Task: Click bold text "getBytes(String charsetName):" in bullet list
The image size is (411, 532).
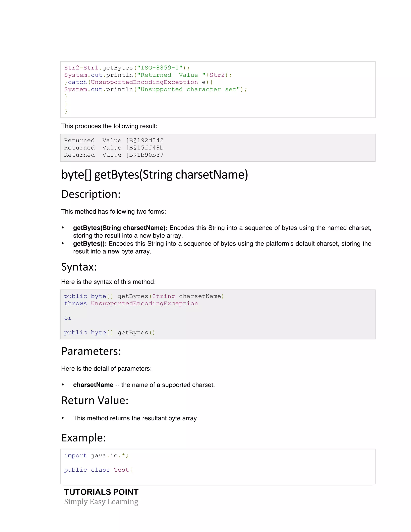Action: [120, 228]
